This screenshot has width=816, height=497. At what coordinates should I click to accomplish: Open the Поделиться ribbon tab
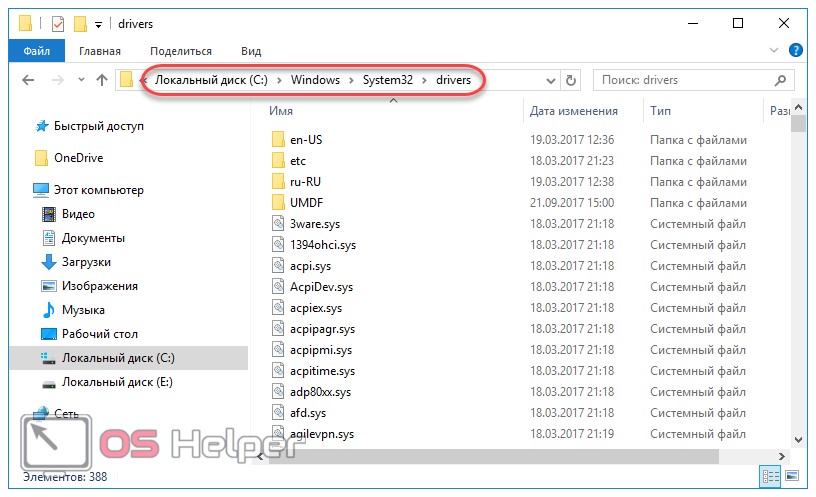click(181, 51)
